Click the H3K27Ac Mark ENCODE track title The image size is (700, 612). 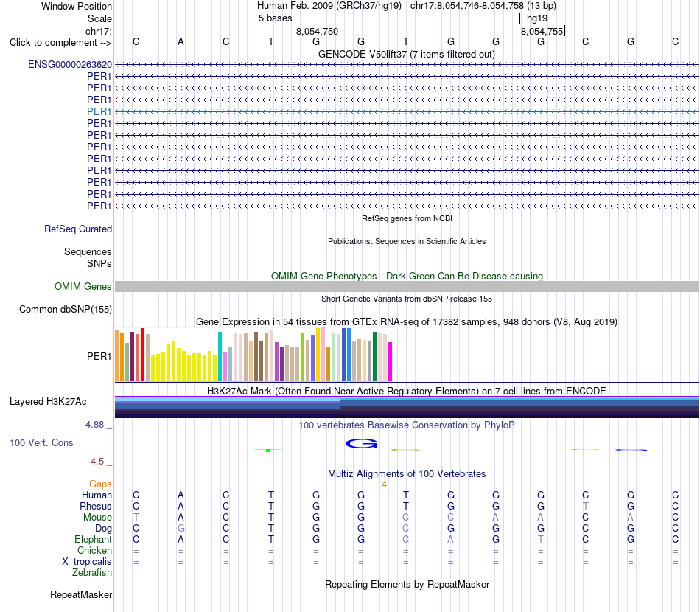(407, 391)
